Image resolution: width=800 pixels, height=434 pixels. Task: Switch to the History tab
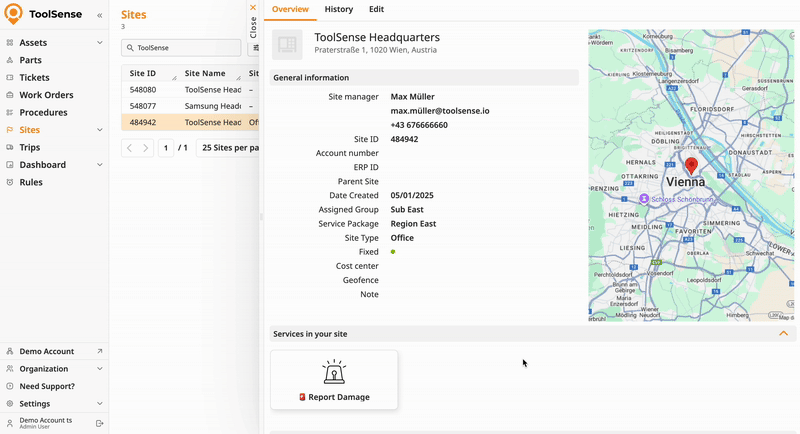coord(338,9)
